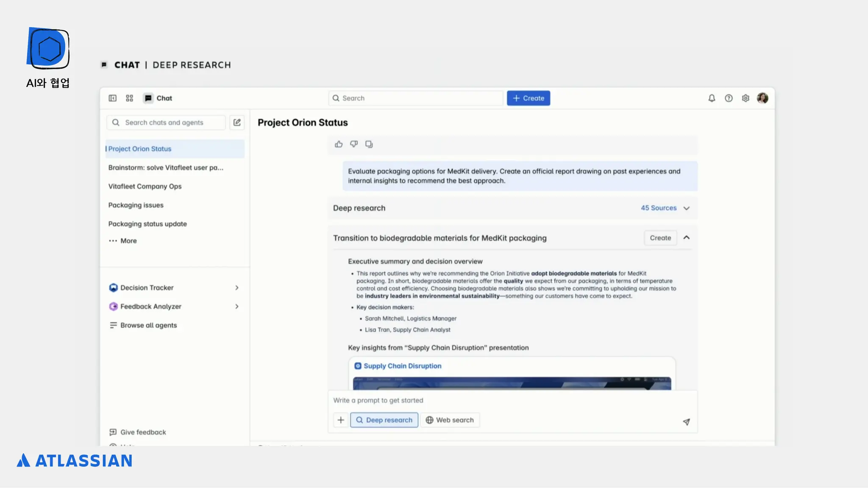Collapse the left sidebar panel icon

pyautogui.click(x=112, y=98)
